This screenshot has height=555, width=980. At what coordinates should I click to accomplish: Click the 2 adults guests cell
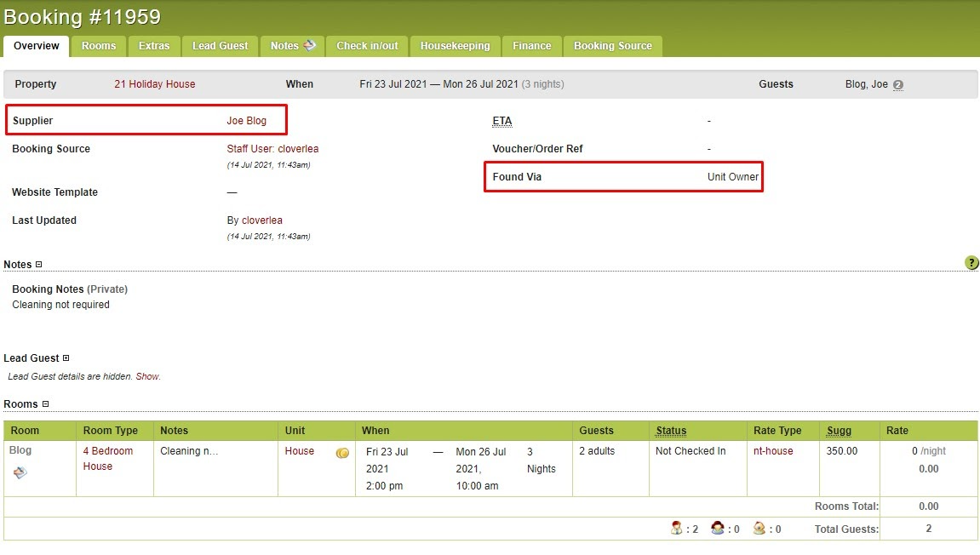pyautogui.click(x=597, y=450)
